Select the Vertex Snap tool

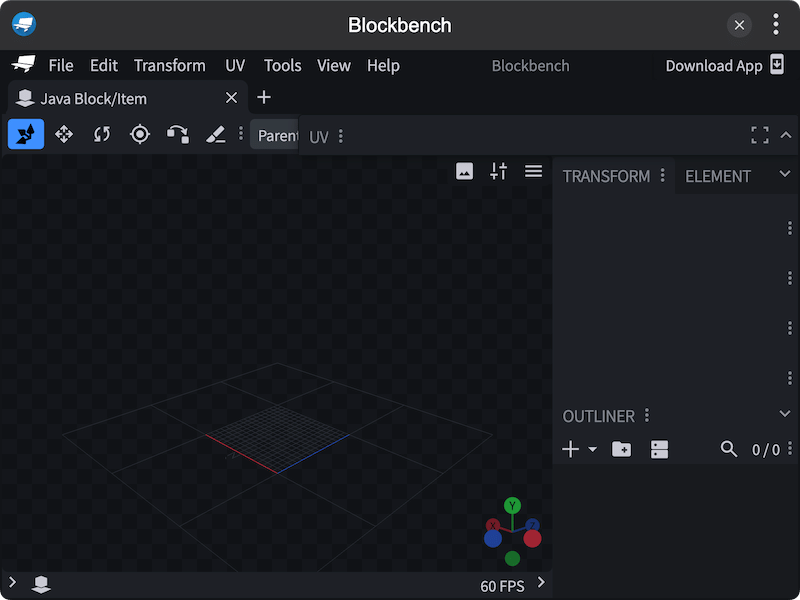[x=178, y=134]
